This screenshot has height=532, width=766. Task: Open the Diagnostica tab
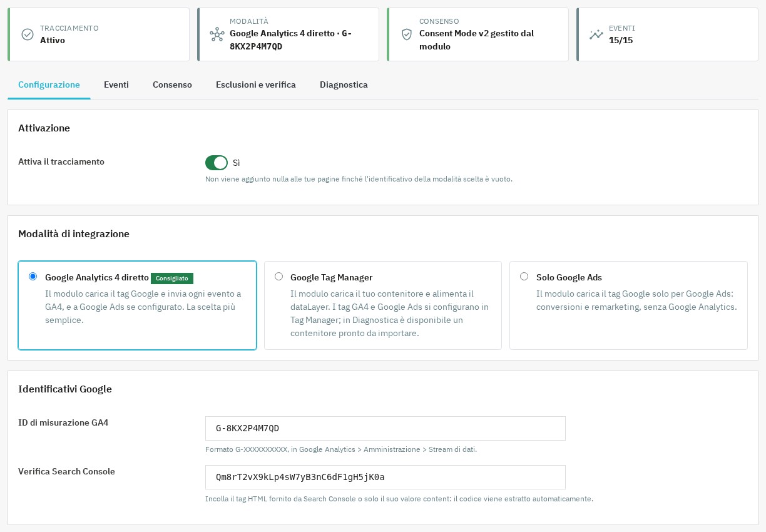pyautogui.click(x=344, y=84)
